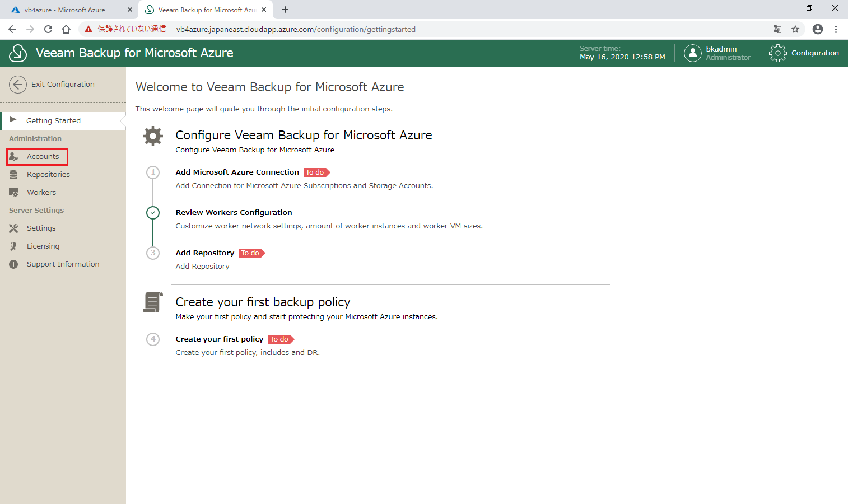Click To do tag next to Add Repository
Viewport: 848px width, 504px height.
[x=251, y=253]
